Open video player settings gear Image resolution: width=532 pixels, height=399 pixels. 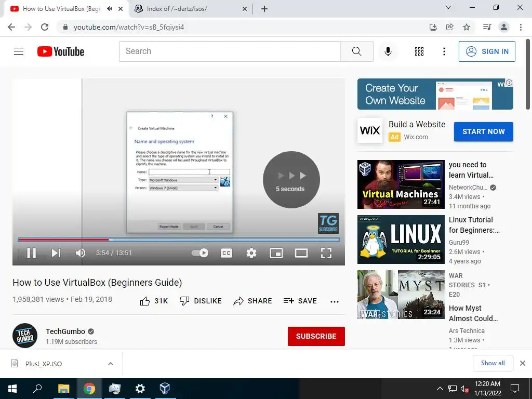(251, 253)
